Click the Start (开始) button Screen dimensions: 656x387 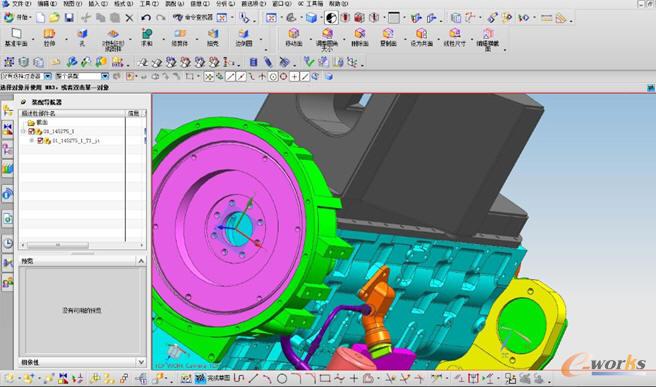click(x=17, y=18)
